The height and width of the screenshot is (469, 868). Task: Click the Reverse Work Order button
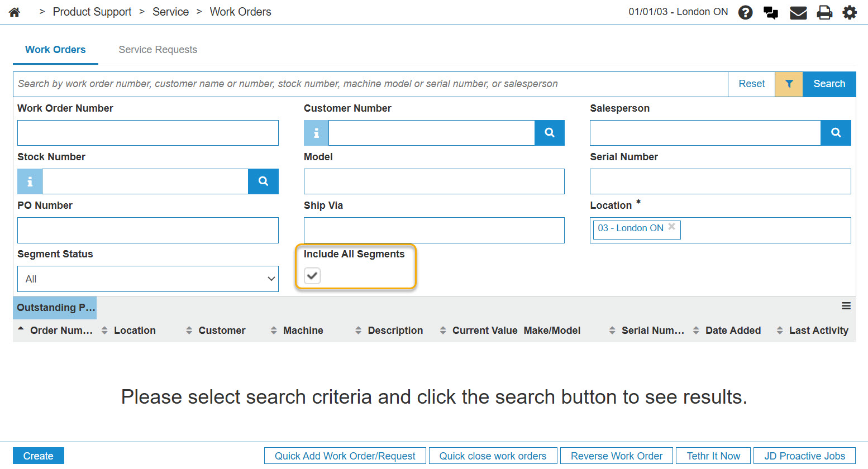616,456
